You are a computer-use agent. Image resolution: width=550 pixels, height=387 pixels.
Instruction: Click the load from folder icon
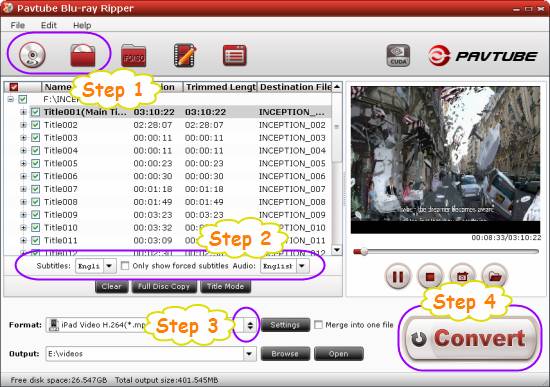pos(83,55)
